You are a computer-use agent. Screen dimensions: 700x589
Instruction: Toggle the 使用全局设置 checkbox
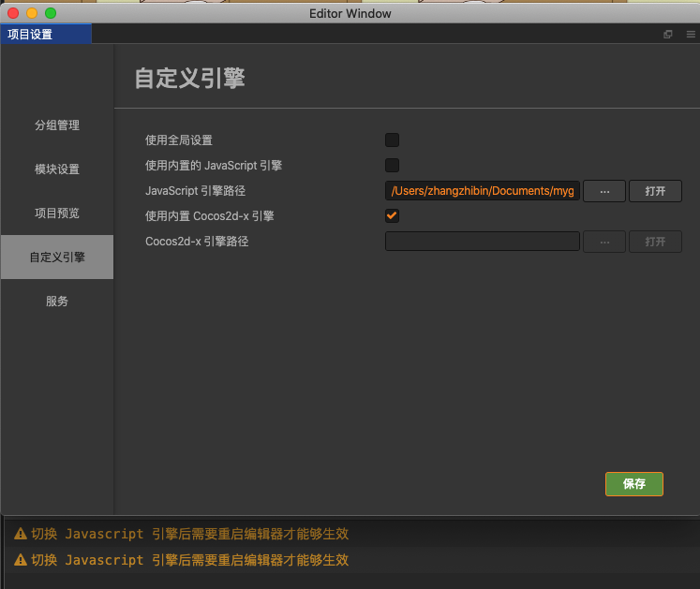point(392,140)
